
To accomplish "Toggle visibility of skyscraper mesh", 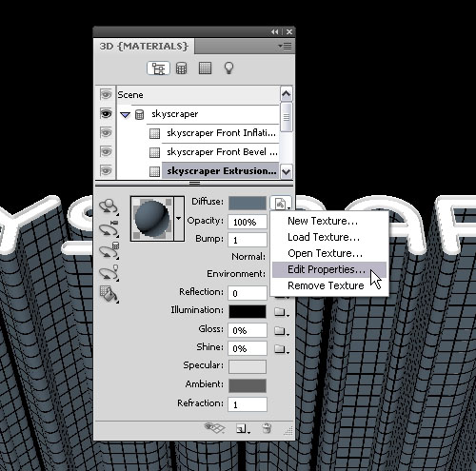I will [106, 114].
